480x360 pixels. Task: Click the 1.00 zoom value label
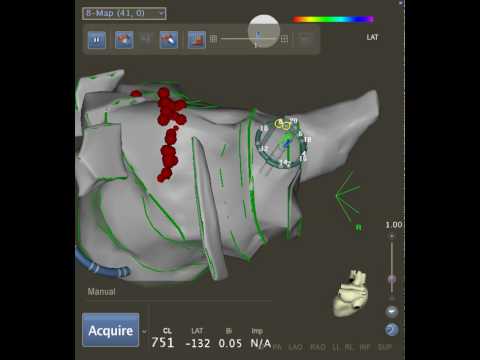(x=394, y=225)
